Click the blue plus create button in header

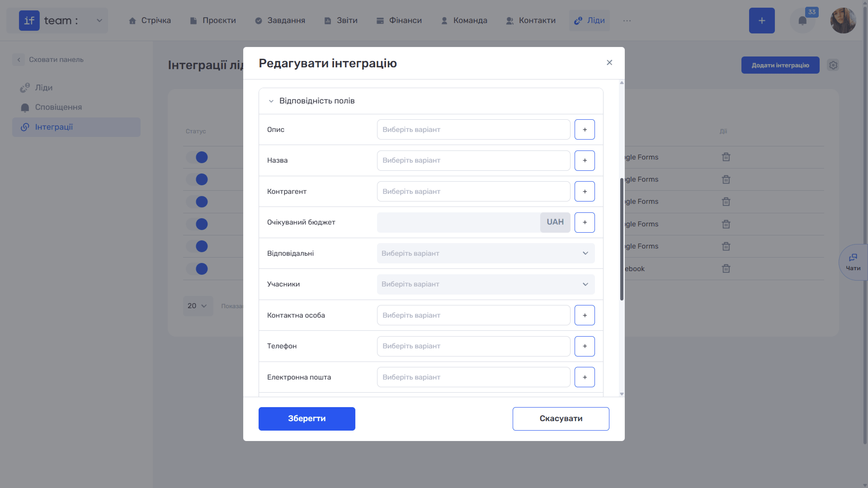pos(762,21)
